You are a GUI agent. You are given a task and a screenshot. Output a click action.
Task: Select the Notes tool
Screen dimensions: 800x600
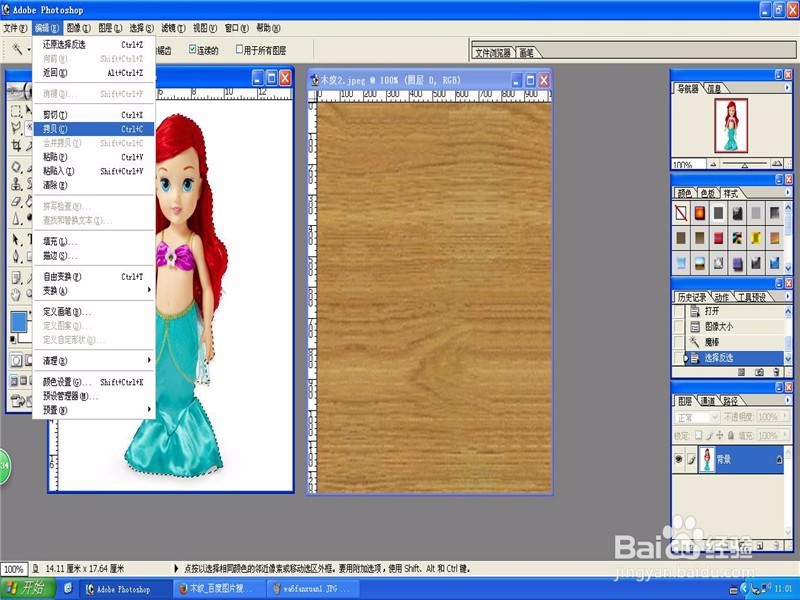[x=16, y=277]
